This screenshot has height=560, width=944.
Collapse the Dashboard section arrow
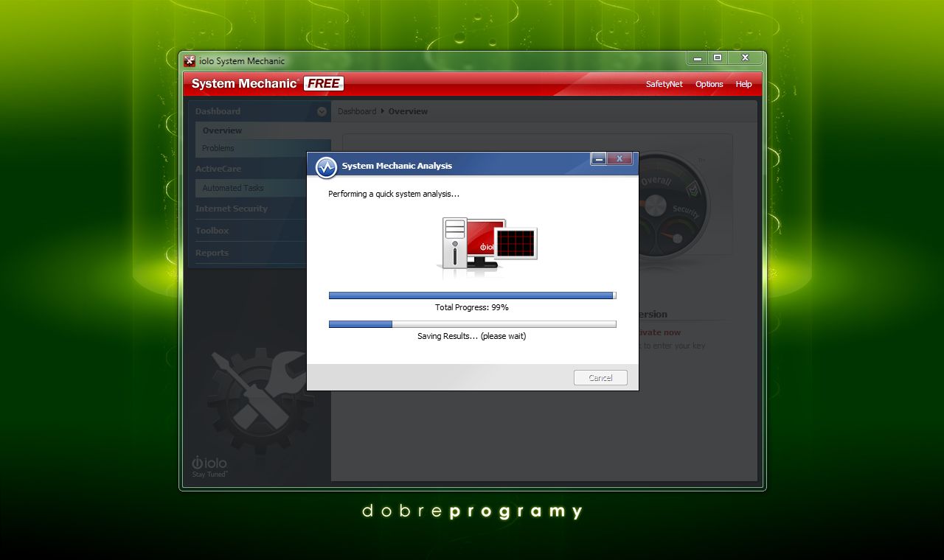tap(322, 112)
